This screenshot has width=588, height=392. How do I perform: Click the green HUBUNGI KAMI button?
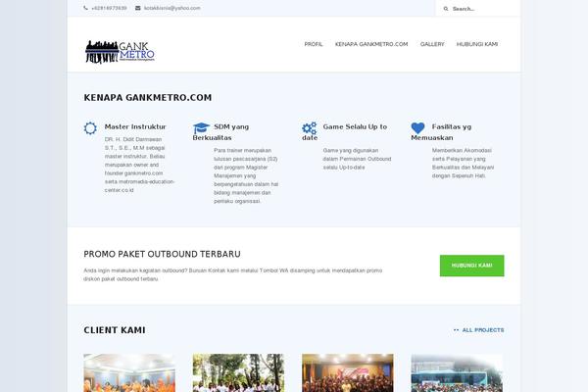pos(471,266)
